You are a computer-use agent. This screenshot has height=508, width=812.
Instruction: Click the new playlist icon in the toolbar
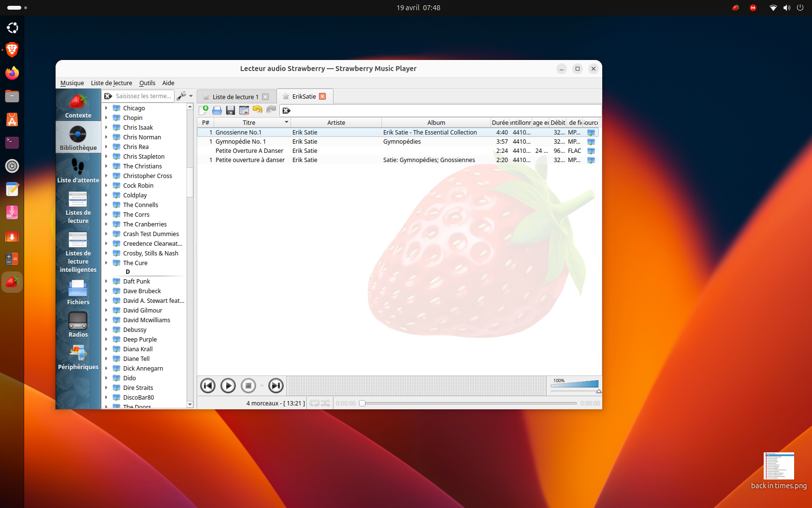204,110
